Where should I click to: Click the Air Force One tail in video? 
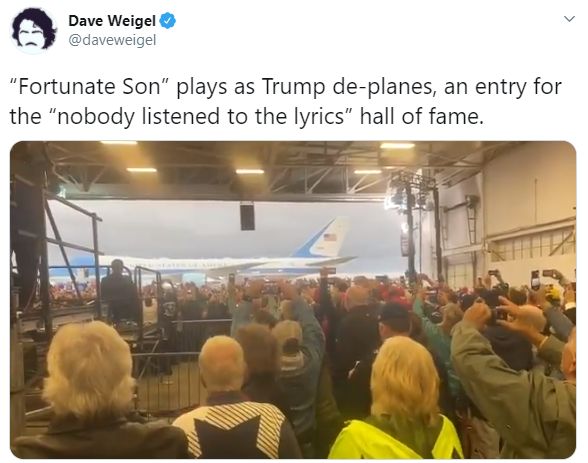click(x=325, y=237)
